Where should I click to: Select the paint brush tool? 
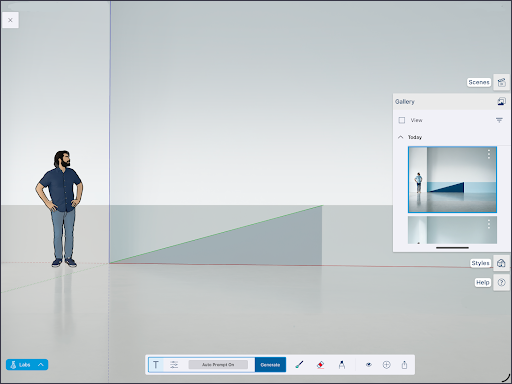299,365
